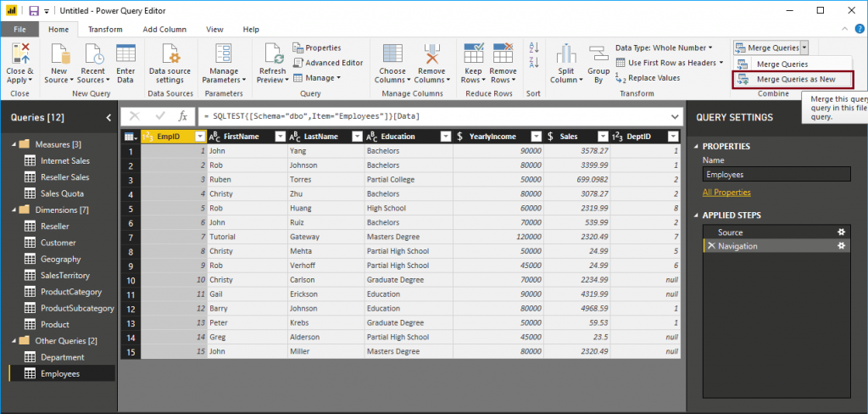
Task: Click the Merge Queries ribbon button
Action: (x=767, y=48)
